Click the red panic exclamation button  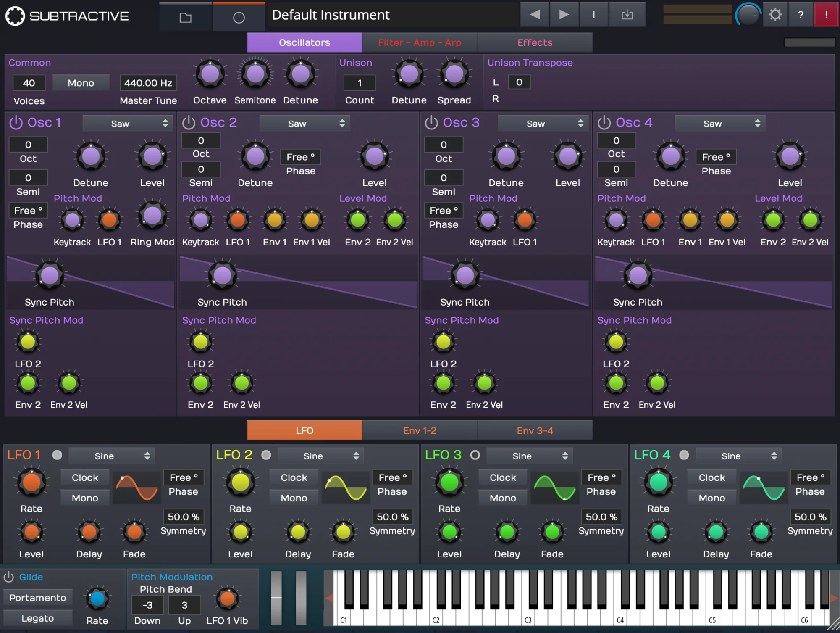pos(826,15)
